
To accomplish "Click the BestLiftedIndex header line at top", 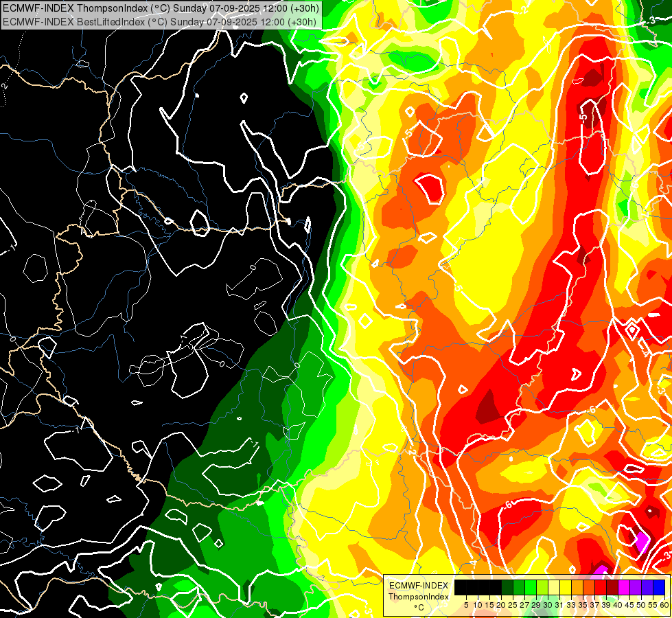I will 159,22.
